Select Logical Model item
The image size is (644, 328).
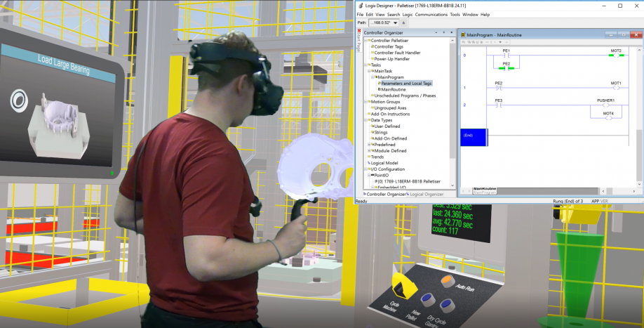[x=384, y=163]
